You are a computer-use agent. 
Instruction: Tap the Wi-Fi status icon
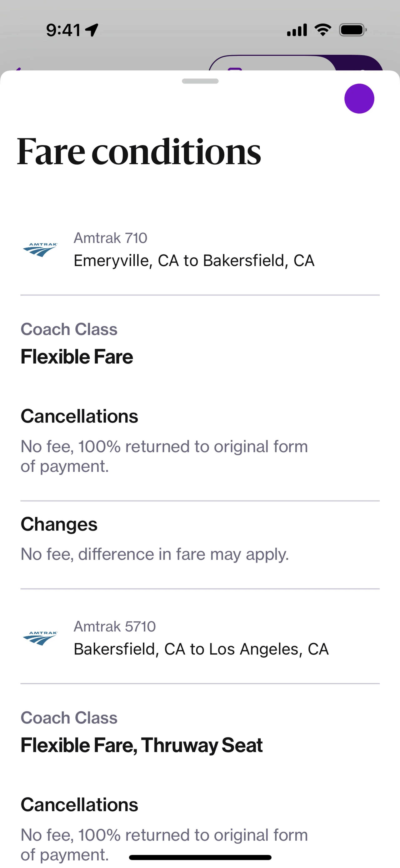(x=322, y=30)
